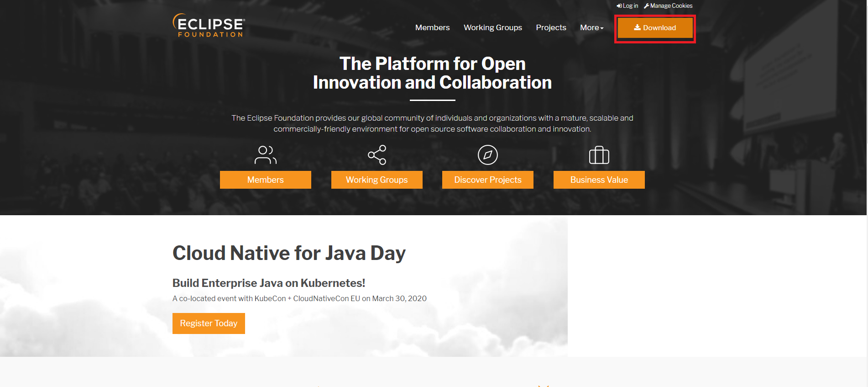Viewport: 868px width, 387px height.
Task: Open Working Groups in the top navigation
Action: [493, 27]
